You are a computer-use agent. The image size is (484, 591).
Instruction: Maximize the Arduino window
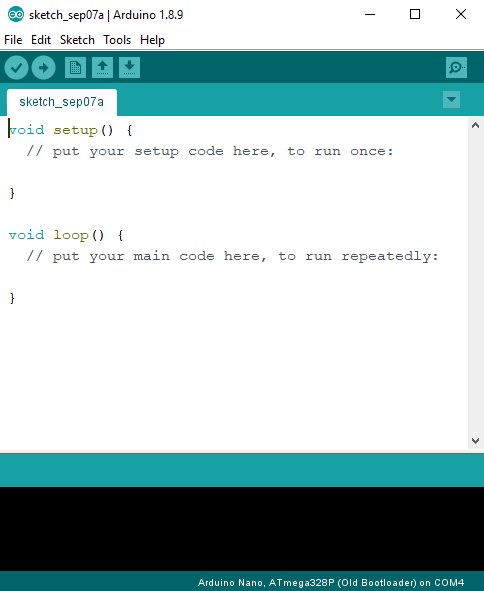point(415,15)
